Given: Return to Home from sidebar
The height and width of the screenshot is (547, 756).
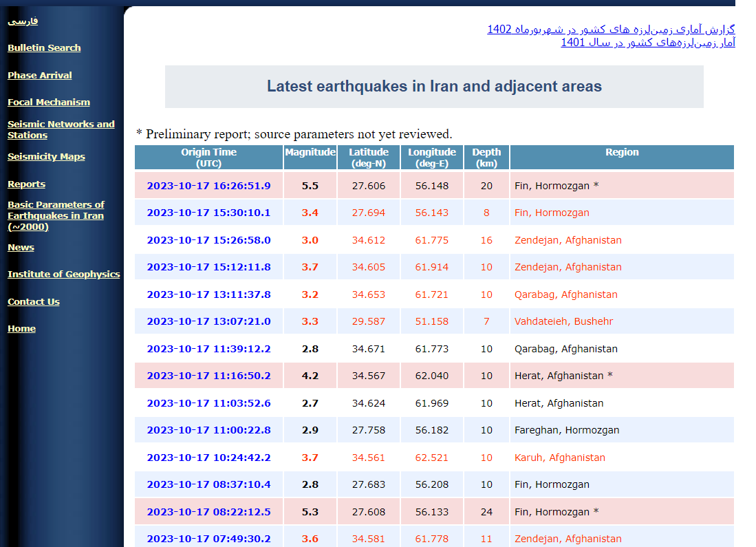Looking at the screenshot, I should 21,328.
